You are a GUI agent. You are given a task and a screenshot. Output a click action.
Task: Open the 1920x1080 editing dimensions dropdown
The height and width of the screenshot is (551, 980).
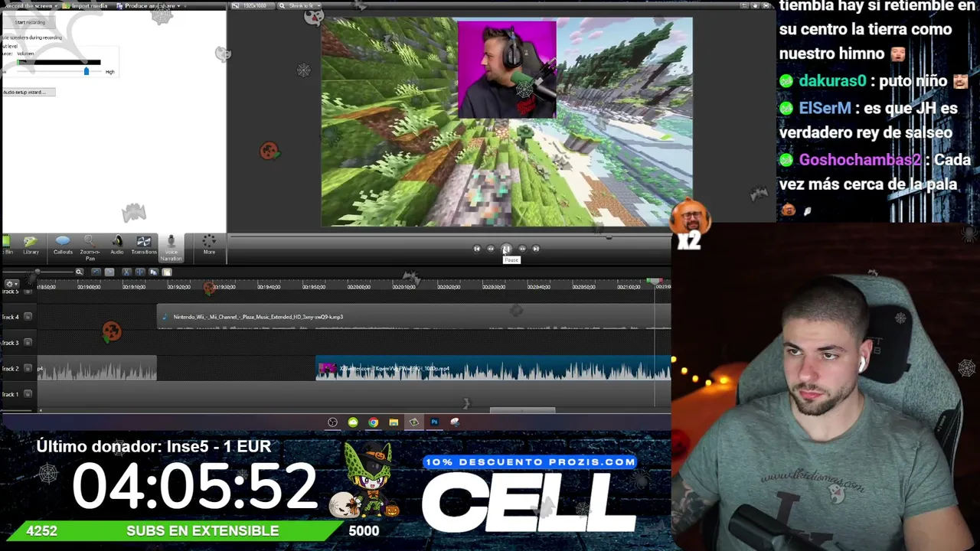(x=253, y=6)
